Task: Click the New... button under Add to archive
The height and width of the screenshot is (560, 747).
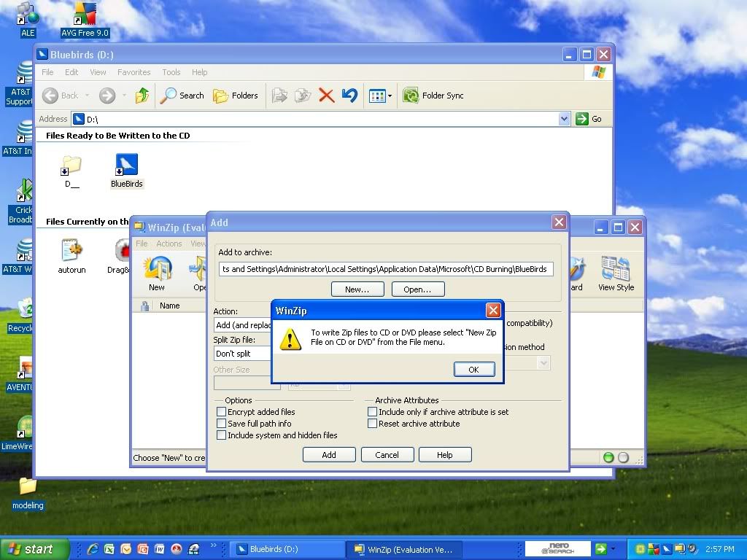Action: (x=357, y=289)
